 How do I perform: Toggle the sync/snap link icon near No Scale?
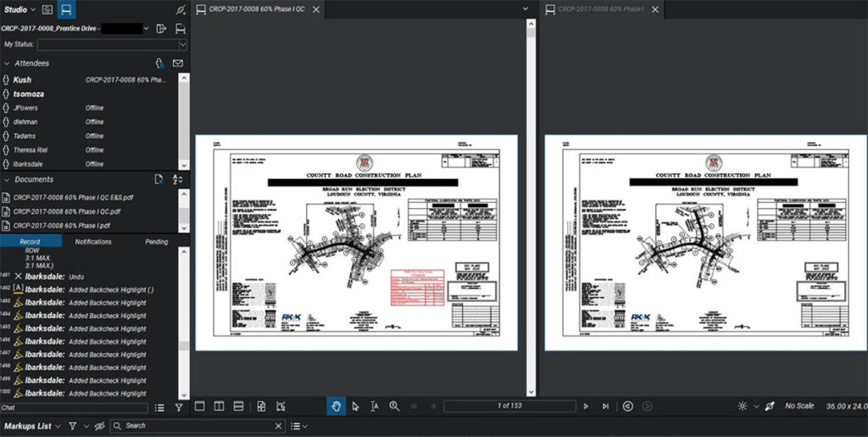click(769, 406)
